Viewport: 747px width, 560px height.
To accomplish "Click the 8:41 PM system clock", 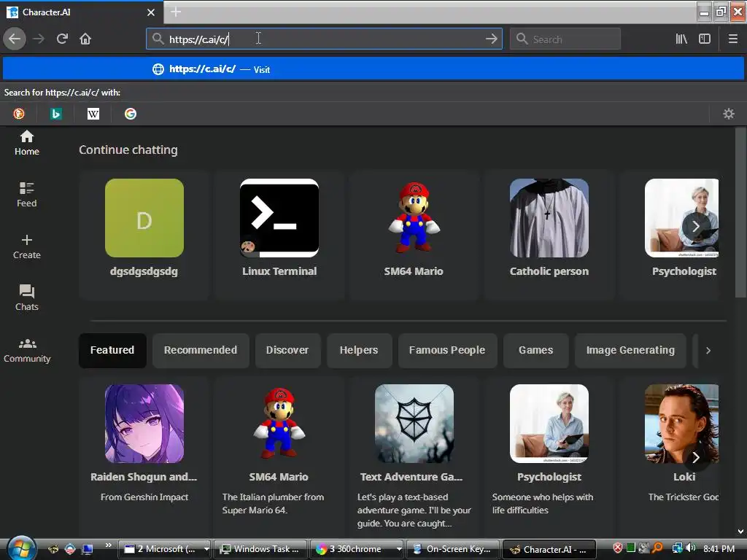I will [719, 548].
